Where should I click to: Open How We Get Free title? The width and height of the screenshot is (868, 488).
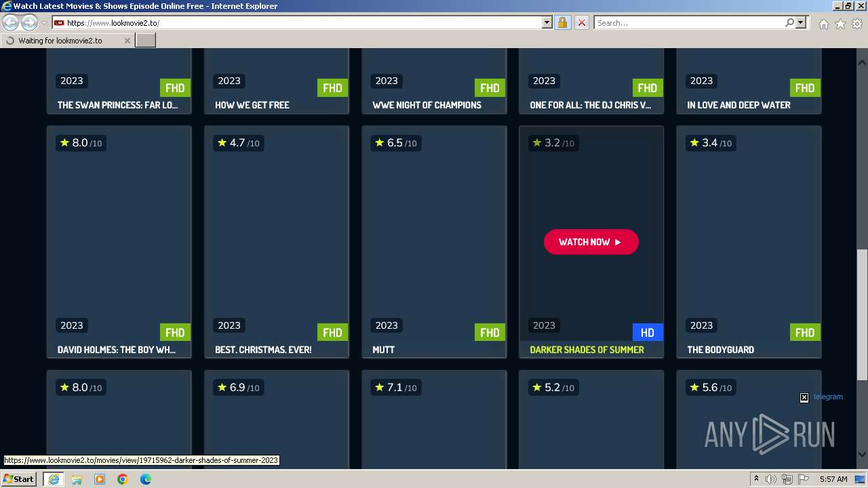click(252, 105)
